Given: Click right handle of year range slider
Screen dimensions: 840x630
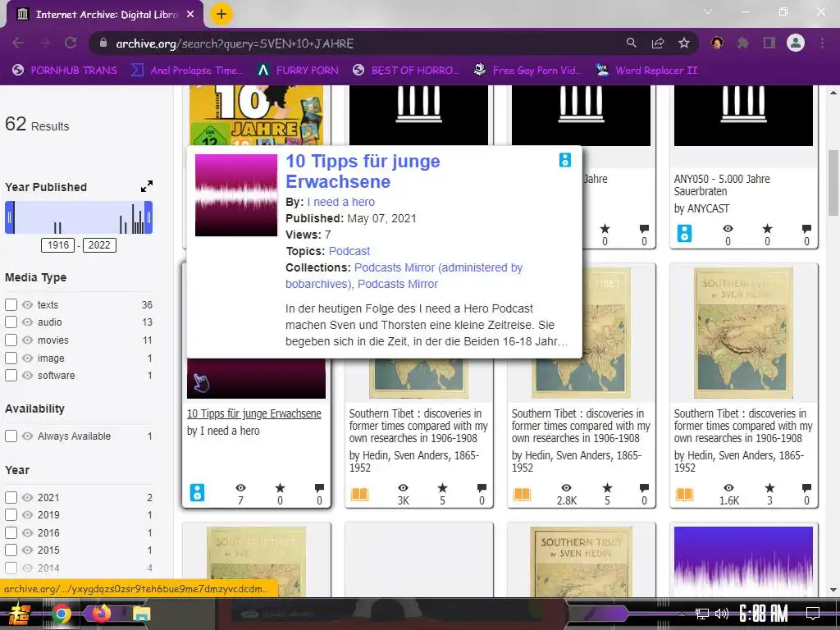Looking at the screenshot, I should pos(148,217).
